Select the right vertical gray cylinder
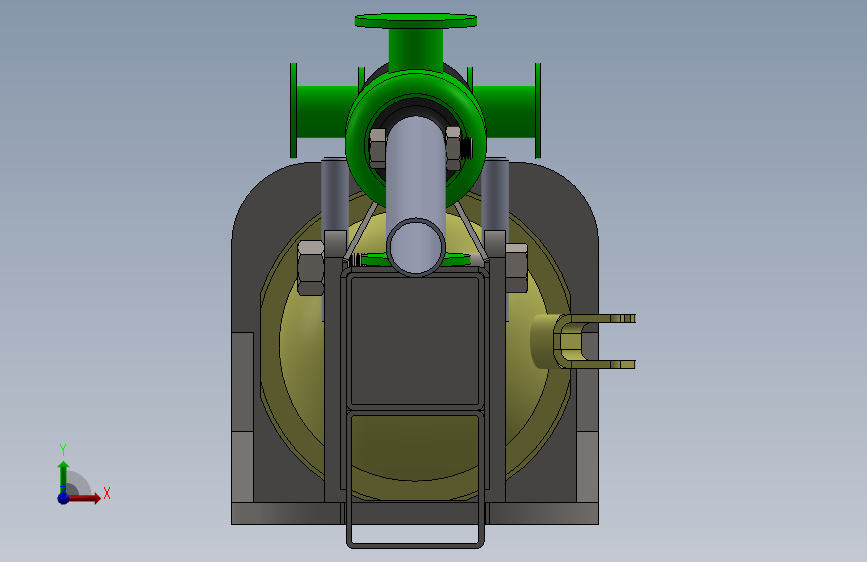867x562 pixels. pos(495,195)
